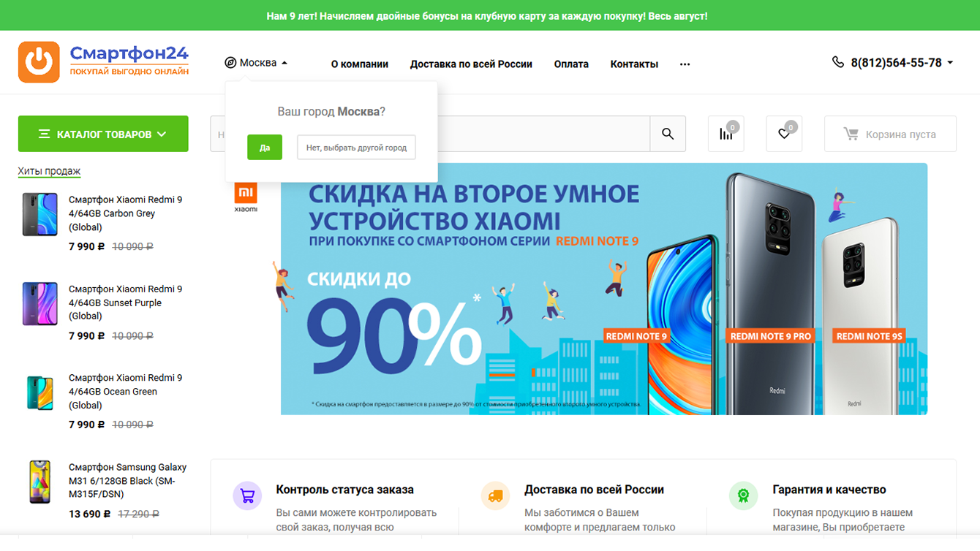The width and height of the screenshot is (980, 551).
Task: Click Redmi 9 Ocean Green thumbnail
Action: coord(39,392)
